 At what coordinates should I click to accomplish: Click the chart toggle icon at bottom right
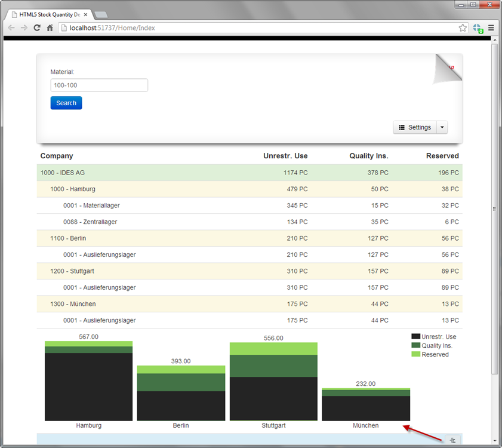(452, 440)
